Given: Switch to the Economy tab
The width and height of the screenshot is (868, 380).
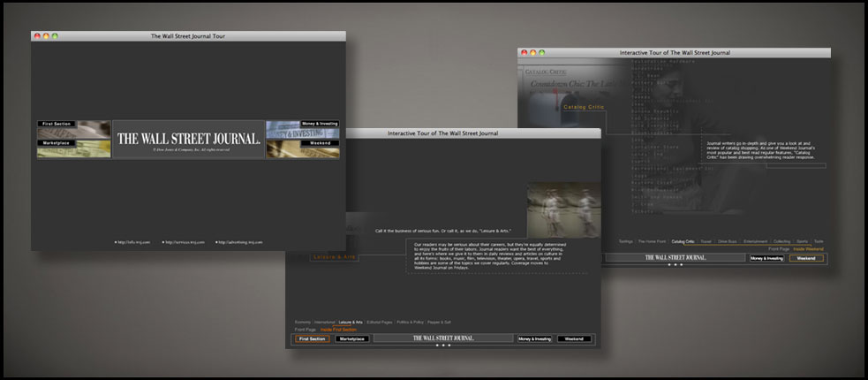Looking at the screenshot, I should coord(303,323).
